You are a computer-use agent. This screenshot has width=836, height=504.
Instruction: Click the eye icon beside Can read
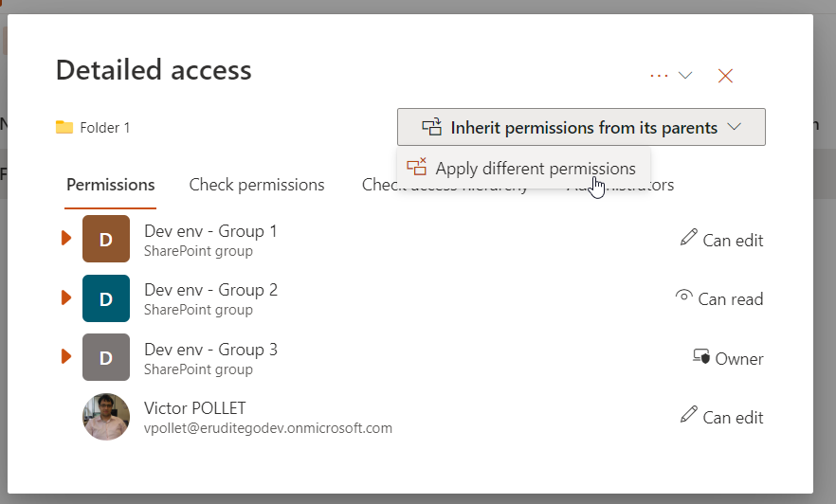[x=683, y=297]
